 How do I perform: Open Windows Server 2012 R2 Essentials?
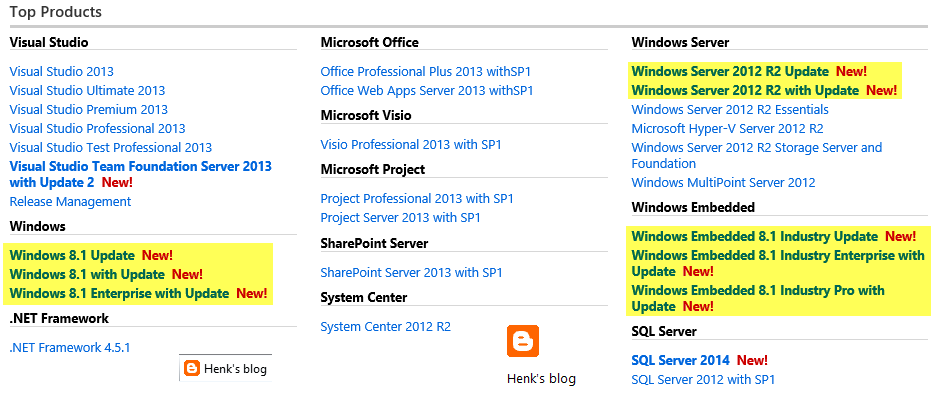click(x=730, y=109)
